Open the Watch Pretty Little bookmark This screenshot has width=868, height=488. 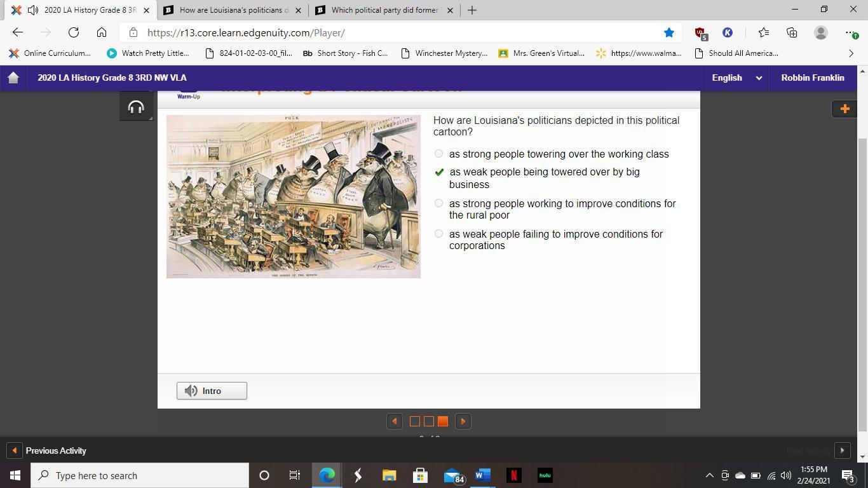pos(148,53)
